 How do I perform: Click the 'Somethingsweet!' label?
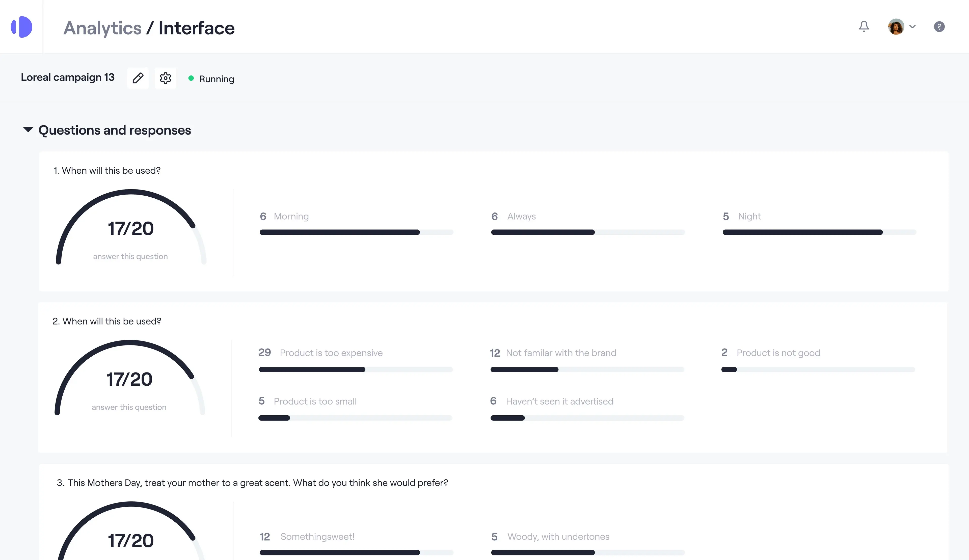(317, 537)
